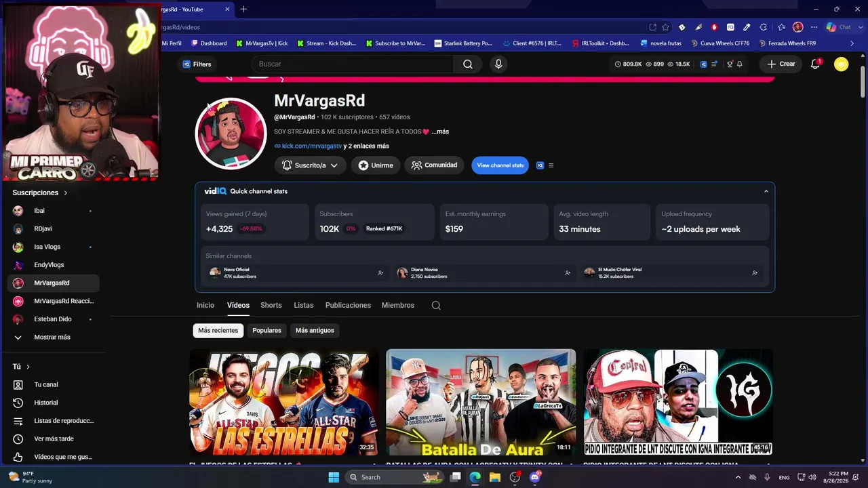Switch to the Listas channel tab
The height and width of the screenshot is (488, 868).
(x=304, y=306)
